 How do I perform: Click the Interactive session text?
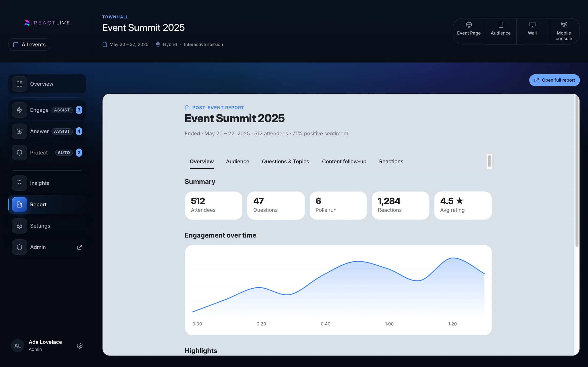(203, 44)
